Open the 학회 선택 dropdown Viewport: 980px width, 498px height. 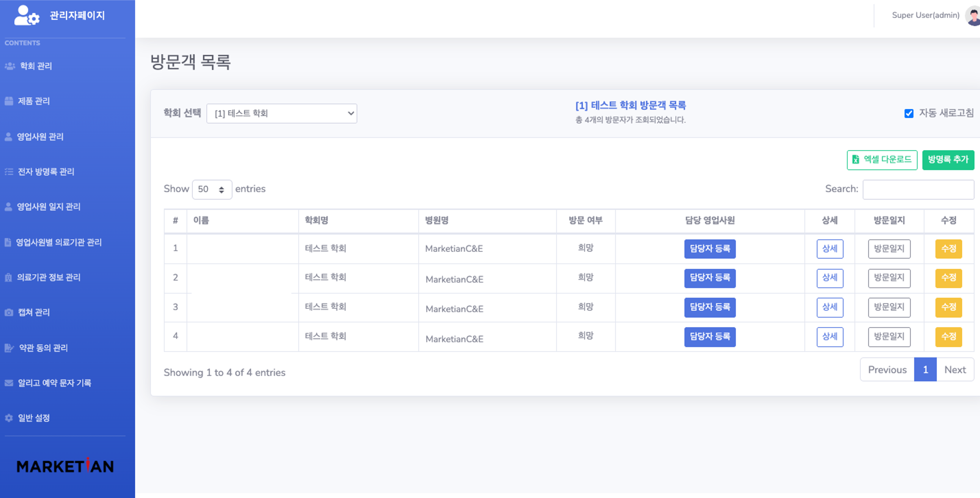pyautogui.click(x=281, y=114)
